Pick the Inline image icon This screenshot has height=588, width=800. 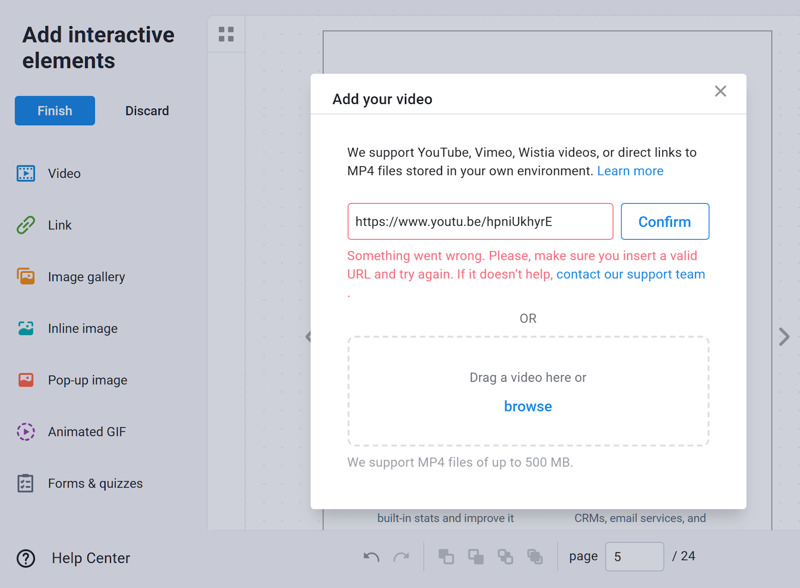pyautogui.click(x=26, y=328)
